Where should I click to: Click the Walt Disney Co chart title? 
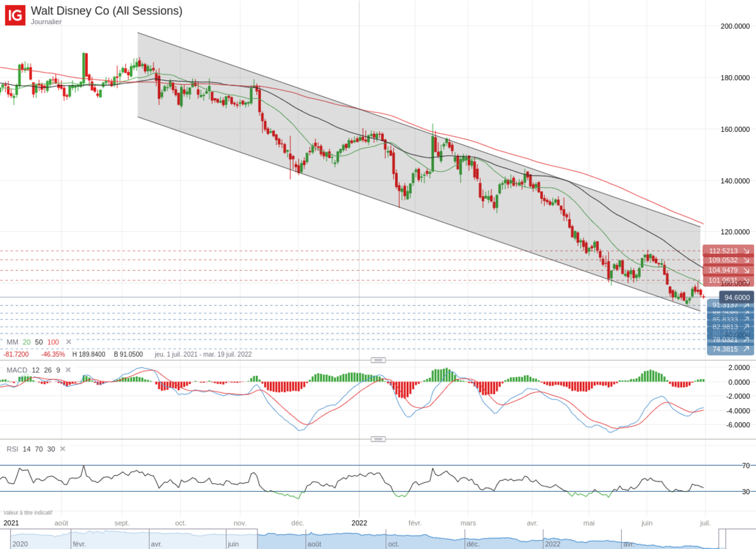pyautogui.click(x=106, y=11)
